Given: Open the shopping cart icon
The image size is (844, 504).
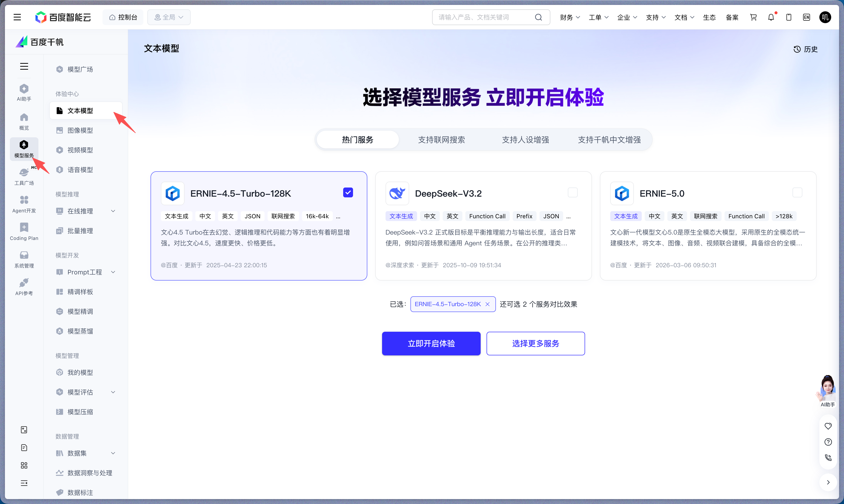Looking at the screenshot, I should pos(753,17).
